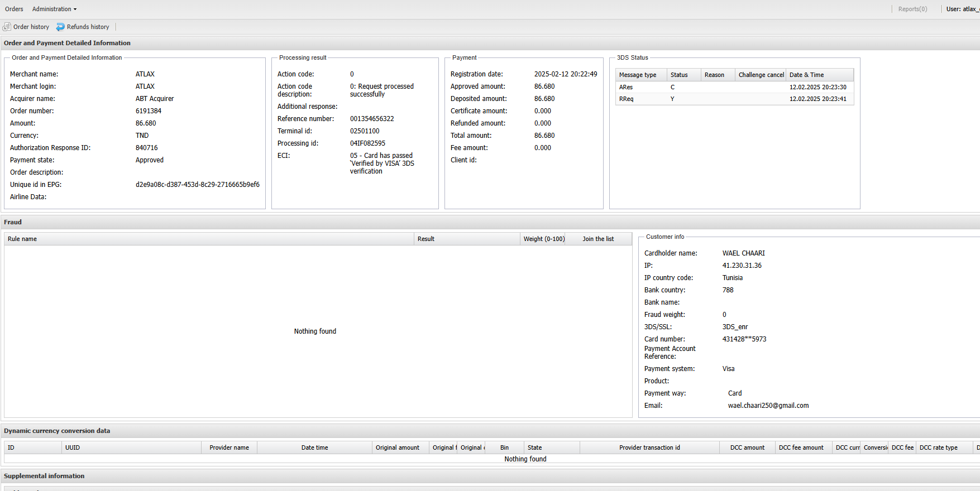Open the Reports(0) link
Screen dimensions: 980x491
[912, 9]
